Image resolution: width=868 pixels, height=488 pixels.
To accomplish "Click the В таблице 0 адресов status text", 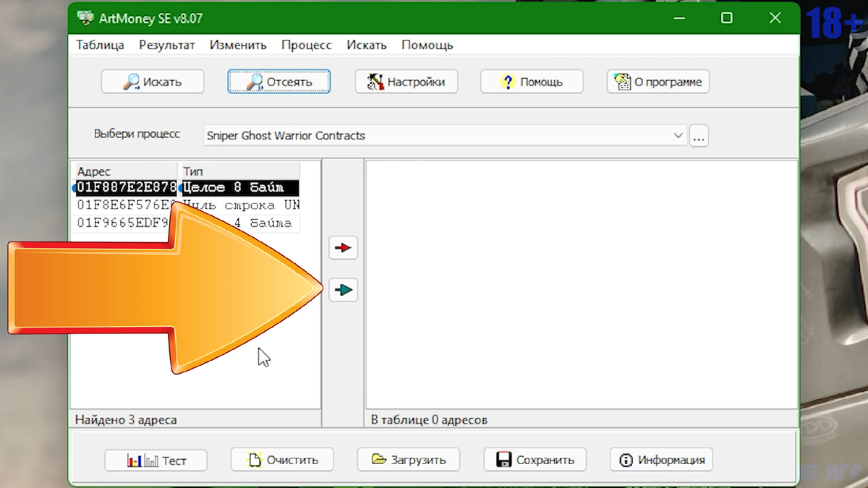I will (x=429, y=419).
